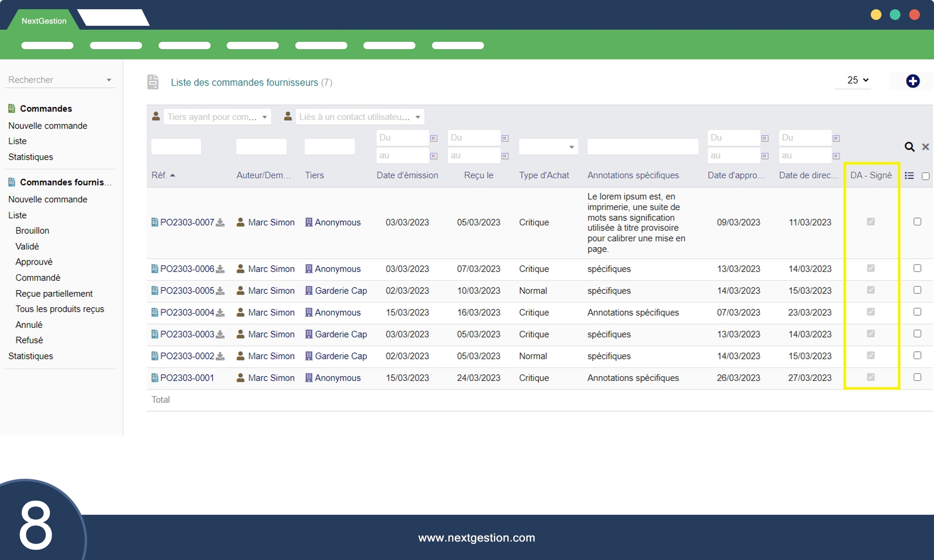
Task: Check the select-all checkbox in table header
Action: coord(925,176)
